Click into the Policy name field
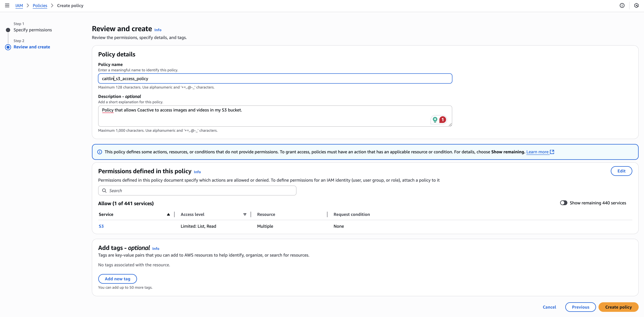 (x=275, y=79)
